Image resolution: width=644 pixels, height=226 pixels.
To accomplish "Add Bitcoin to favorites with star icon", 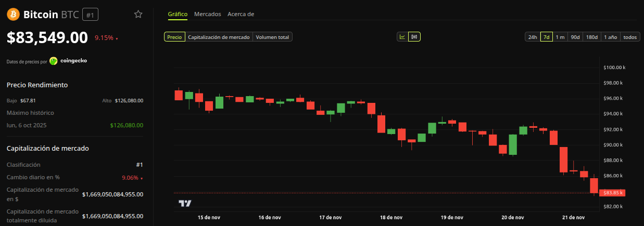I will coord(138,14).
